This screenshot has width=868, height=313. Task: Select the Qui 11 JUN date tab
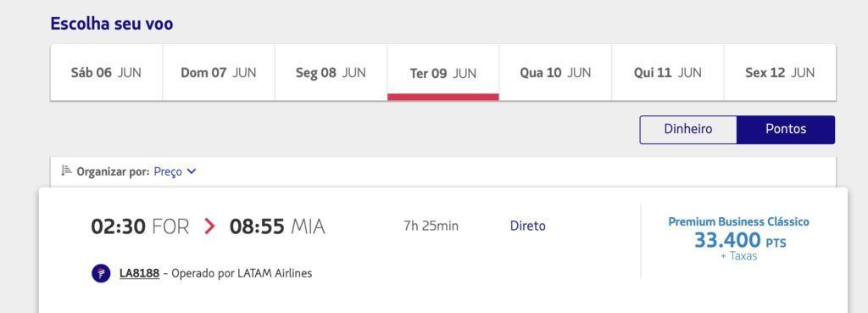click(x=668, y=73)
